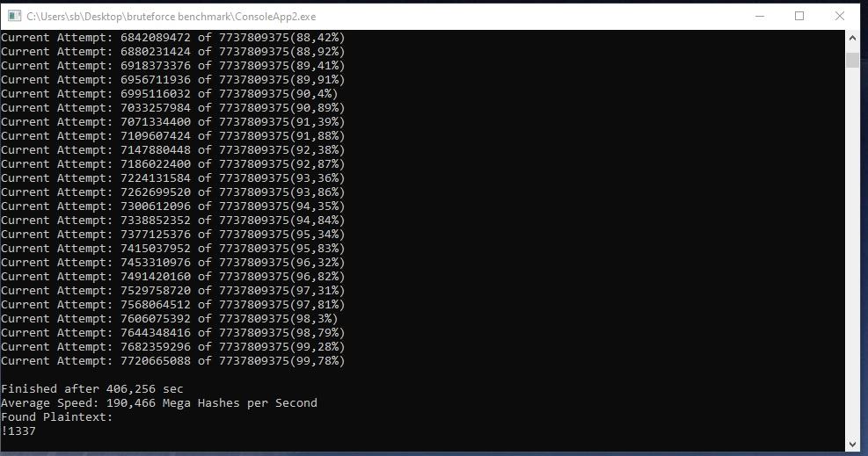This screenshot has width=868, height=456.
Task: Click the line showing 98,3% progress
Action: pos(170,318)
